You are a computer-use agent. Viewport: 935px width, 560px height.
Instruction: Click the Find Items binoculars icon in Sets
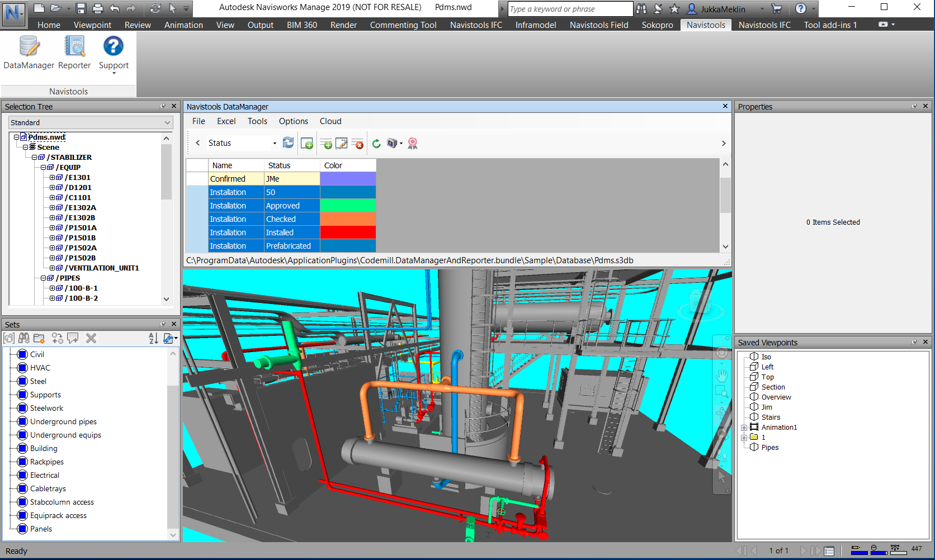pos(24,338)
